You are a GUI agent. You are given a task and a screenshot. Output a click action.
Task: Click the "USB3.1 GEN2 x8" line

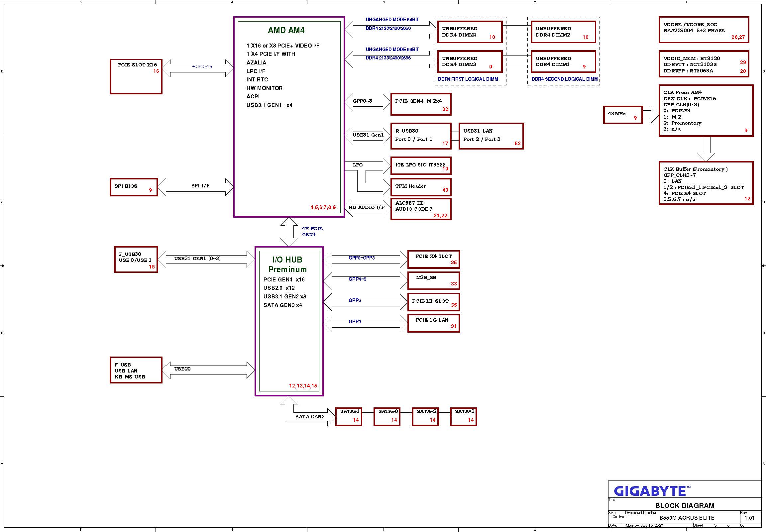285,297
